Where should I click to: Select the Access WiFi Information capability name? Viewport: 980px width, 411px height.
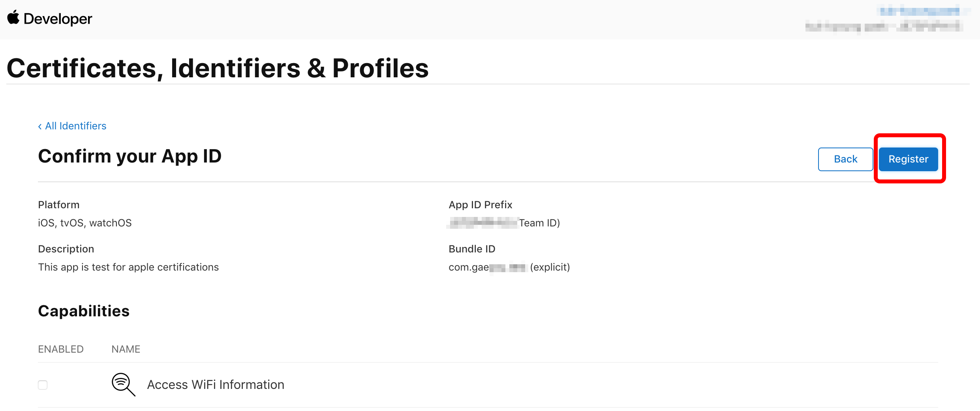(216, 385)
